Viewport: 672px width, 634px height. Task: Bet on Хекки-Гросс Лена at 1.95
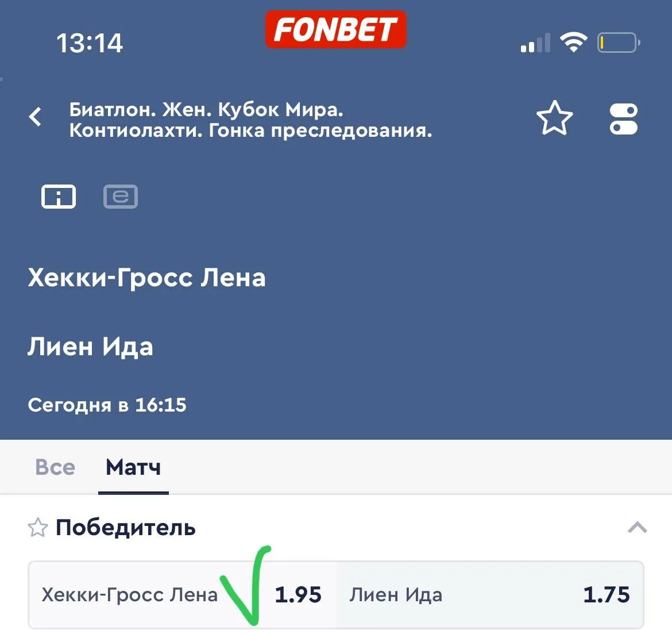click(182, 594)
